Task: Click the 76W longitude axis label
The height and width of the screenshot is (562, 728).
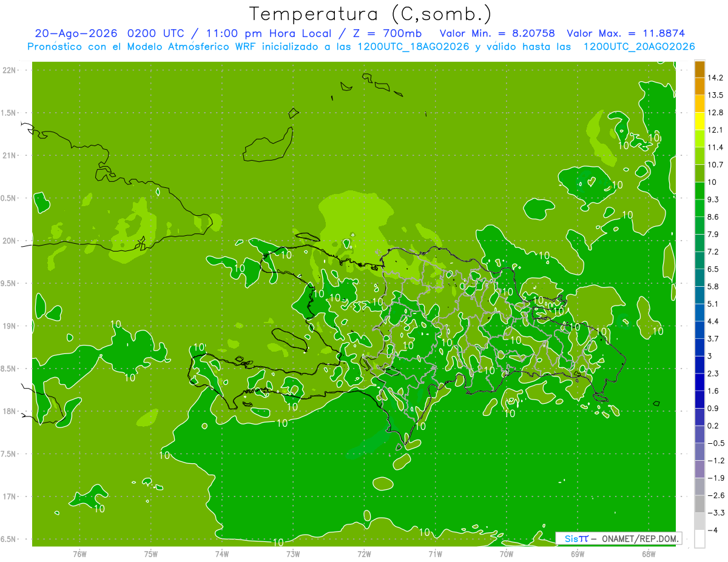Action: click(79, 554)
